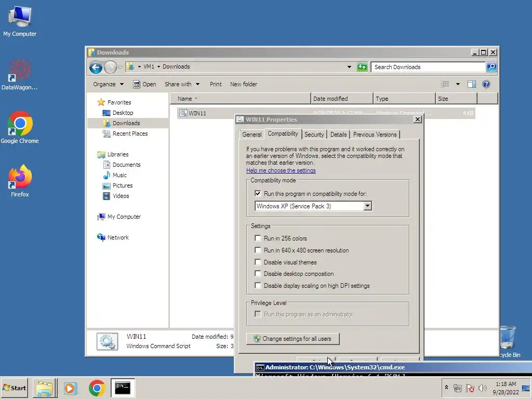Click the volume speaker icon in tray
The height and width of the screenshot is (399, 532).
tap(482, 388)
